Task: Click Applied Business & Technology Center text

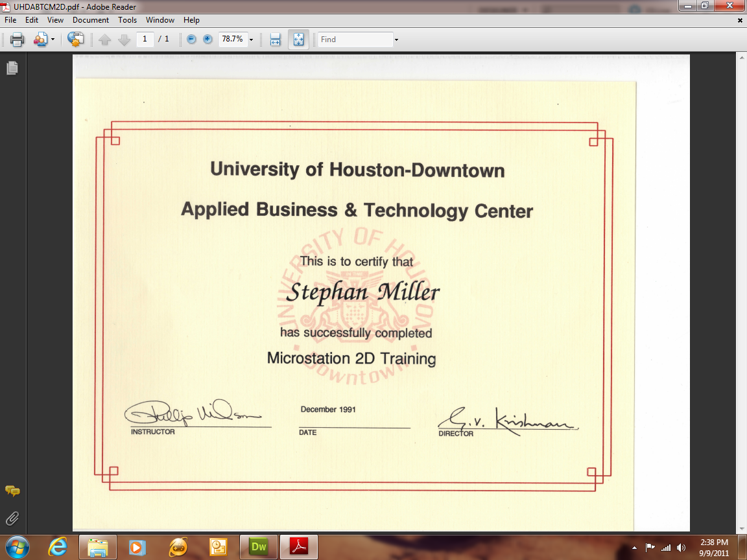Action: point(357,211)
